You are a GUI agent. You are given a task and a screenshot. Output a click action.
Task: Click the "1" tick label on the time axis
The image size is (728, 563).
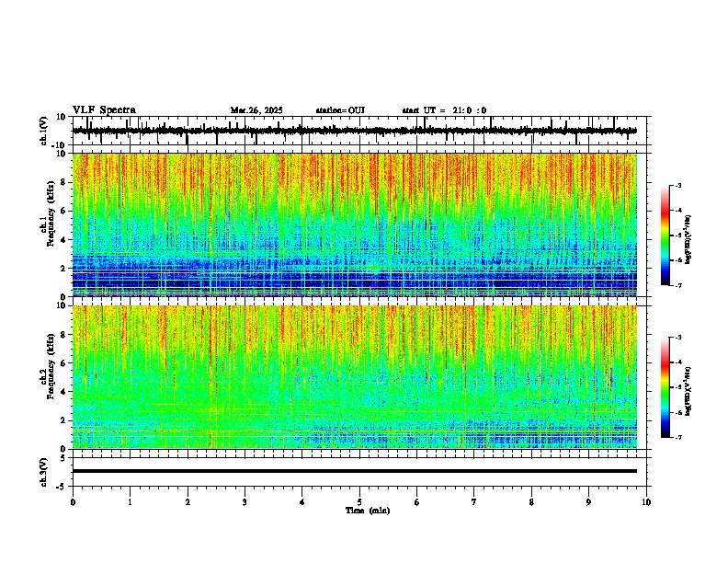point(130,502)
